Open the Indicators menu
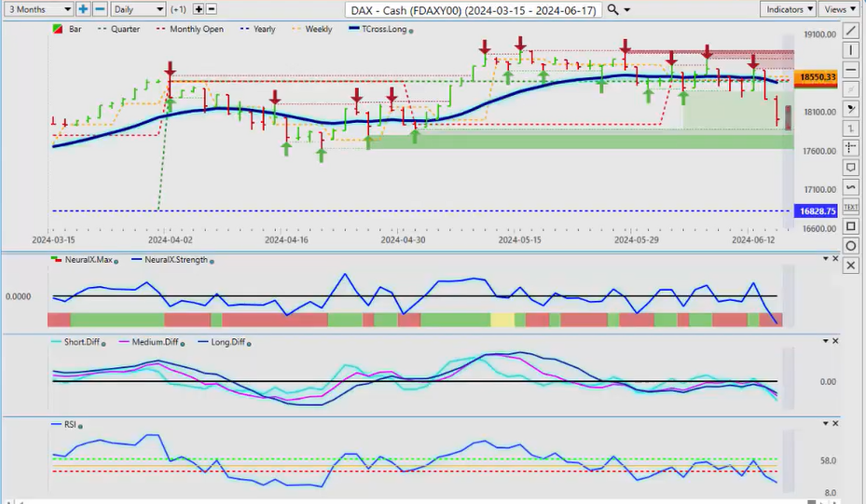 coord(788,9)
